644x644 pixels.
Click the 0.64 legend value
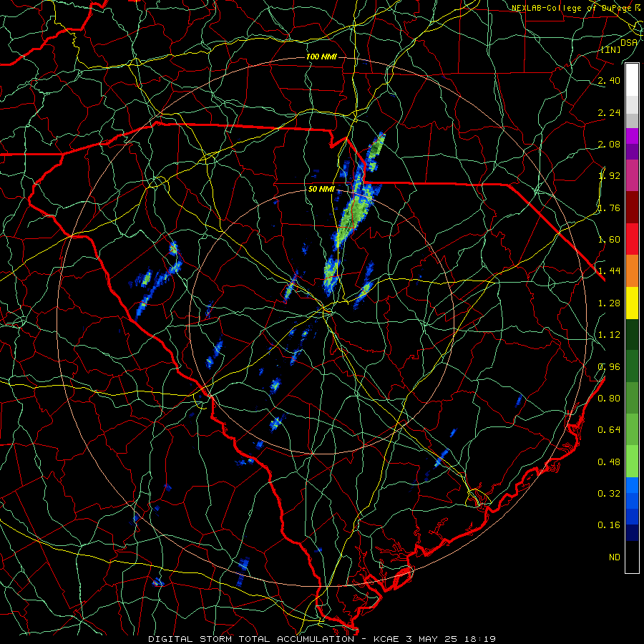click(609, 430)
